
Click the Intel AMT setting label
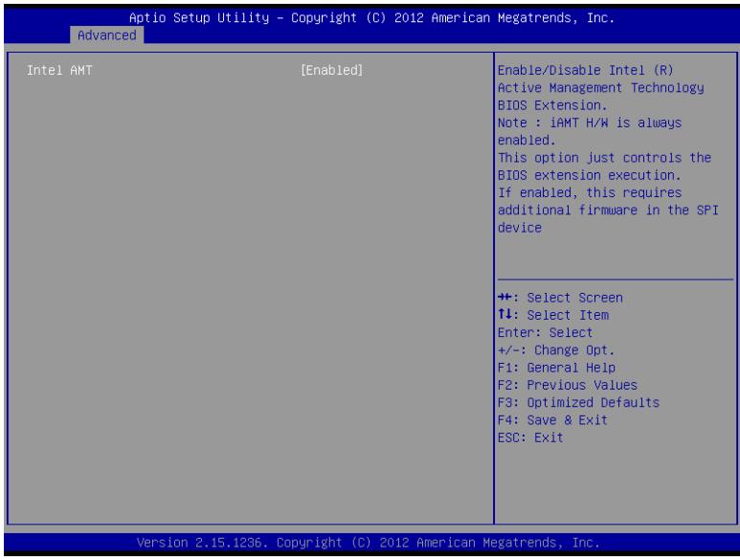[x=59, y=70]
